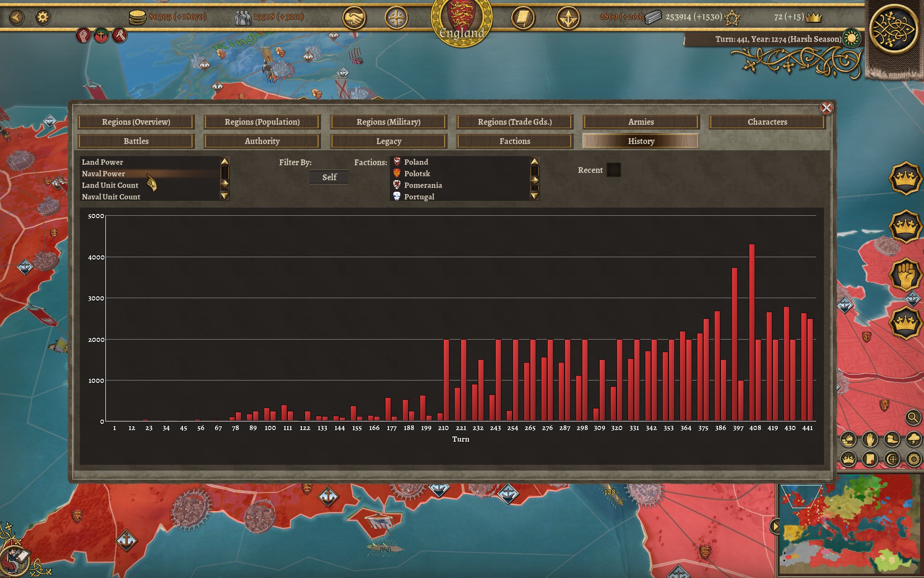Select the topmost crown hexagon notification
924x578 pixels.
[905, 178]
